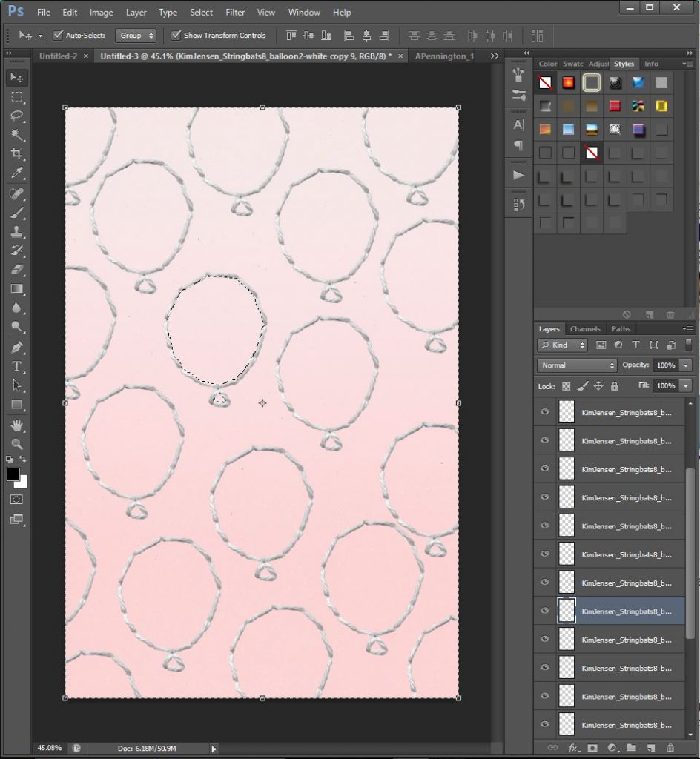Select the Zoom tool
The width and height of the screenshot is (700, 759).
point(16,445)
